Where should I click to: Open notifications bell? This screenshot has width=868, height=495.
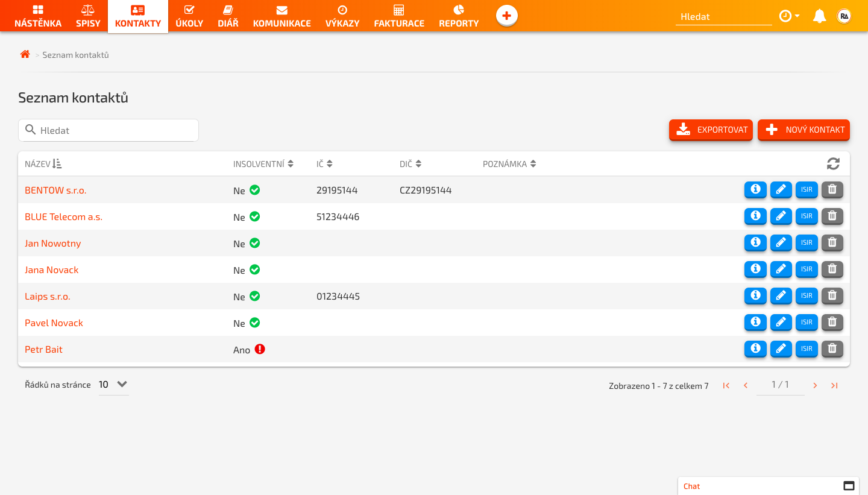click(x=819, y=16)
